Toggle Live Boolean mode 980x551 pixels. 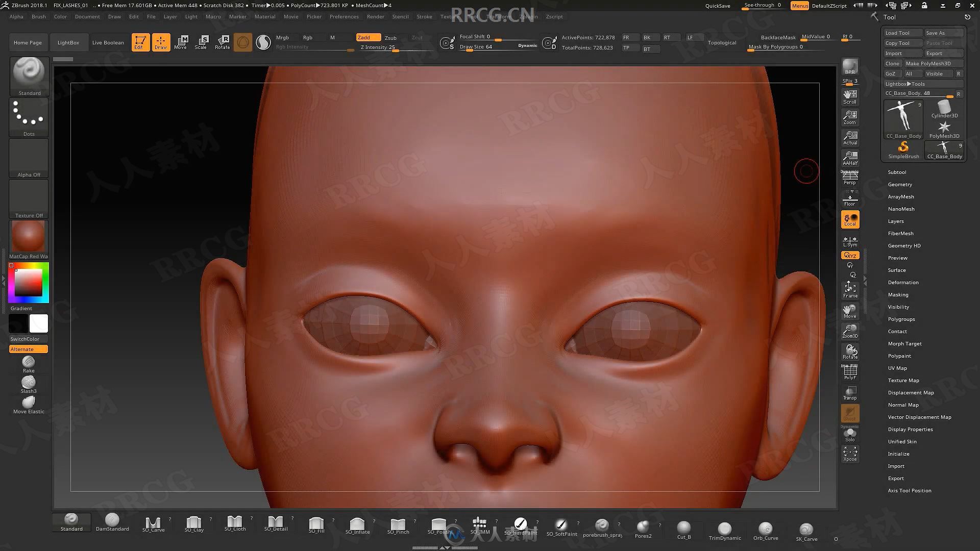click(x=107, y=42)
